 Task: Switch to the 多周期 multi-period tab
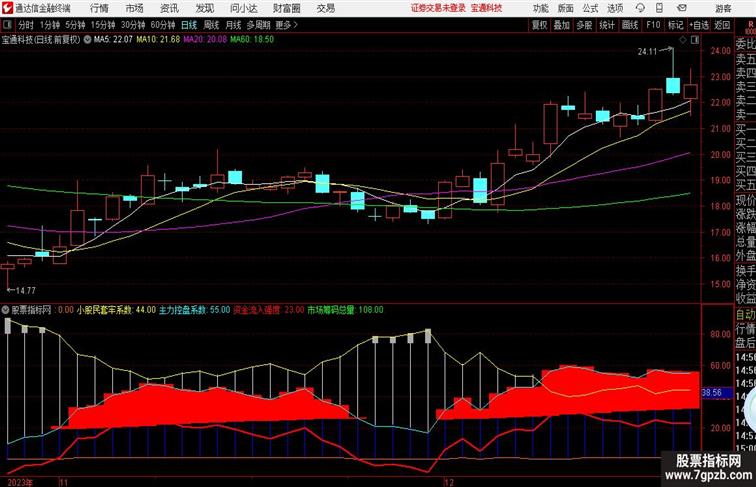(258, 25)
